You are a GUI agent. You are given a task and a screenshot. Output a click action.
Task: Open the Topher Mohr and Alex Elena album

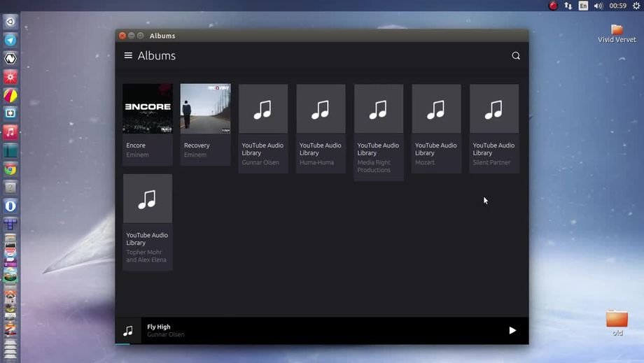point(148,199)
